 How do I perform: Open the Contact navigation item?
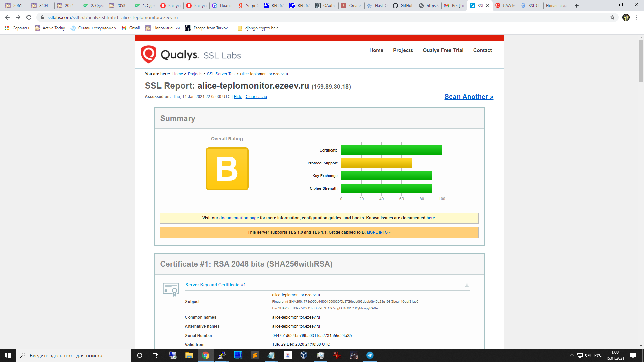coord(482,50)
